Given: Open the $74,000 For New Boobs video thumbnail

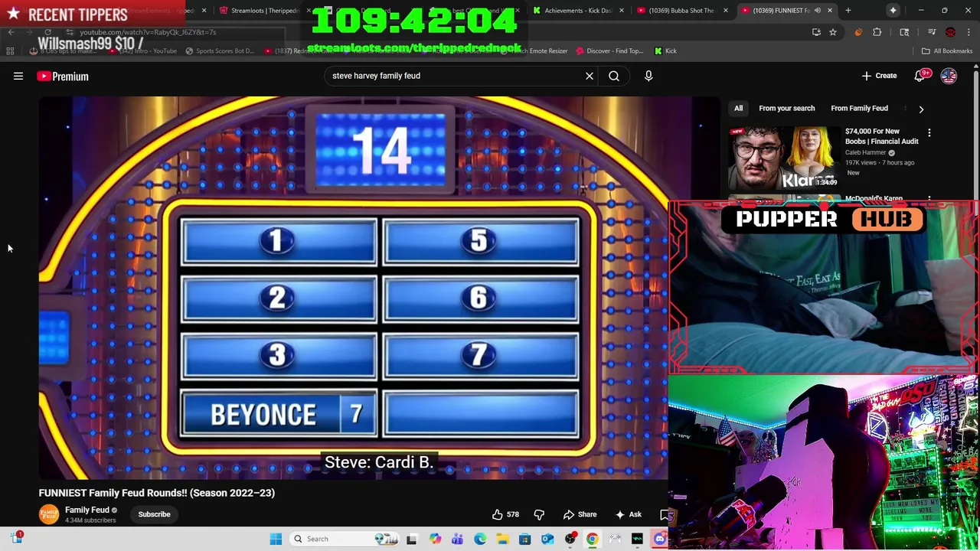Looking at the screenshot, I should [x=783, y=158].
